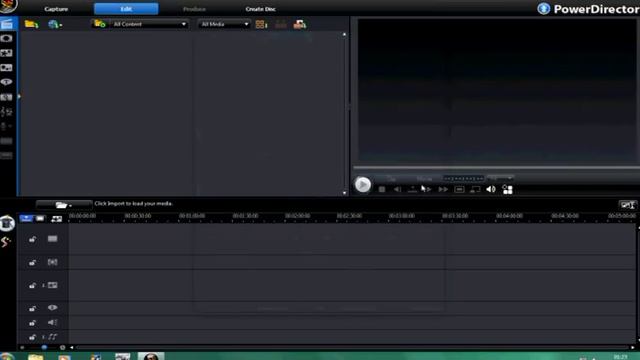This screenshot has height=360, width=640.
Task: Click the add tracks manager icon
Action: [x=57, y=219]
